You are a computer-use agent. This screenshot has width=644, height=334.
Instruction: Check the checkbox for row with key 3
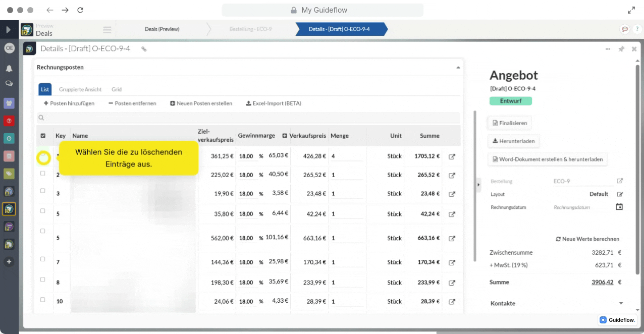coord(43,191)
